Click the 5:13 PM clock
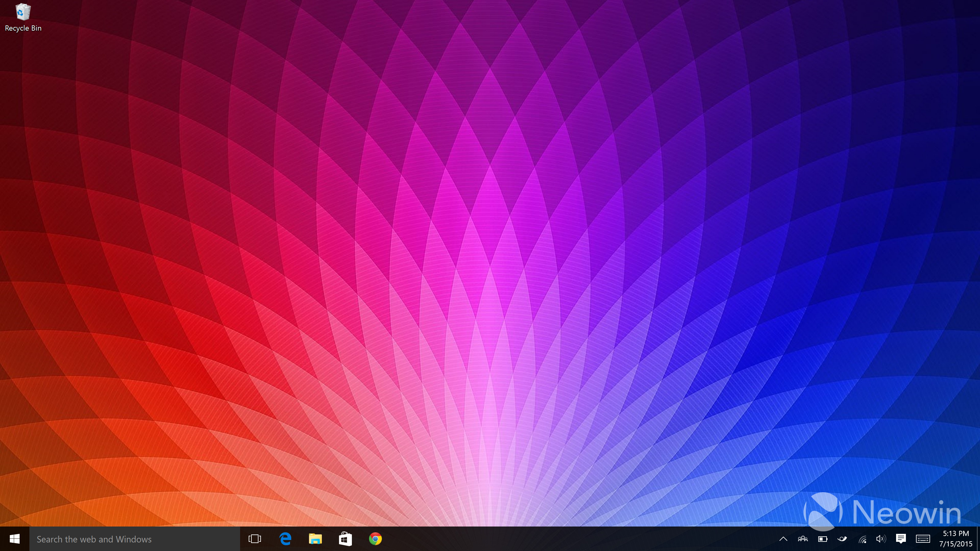This screenshot has height=551, width=980. [956, 534]
